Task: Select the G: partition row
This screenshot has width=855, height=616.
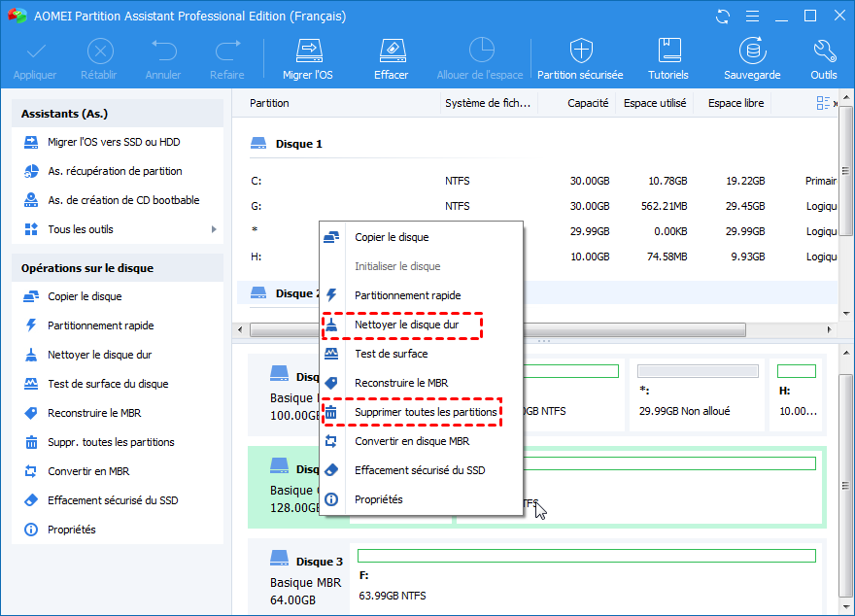Action: (x=537, y=206)
